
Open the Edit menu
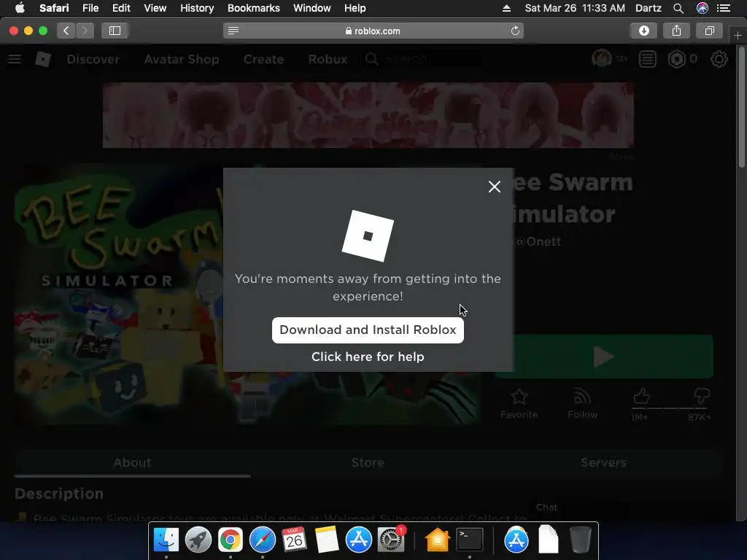pyautogui.click(x=121, y=8)
